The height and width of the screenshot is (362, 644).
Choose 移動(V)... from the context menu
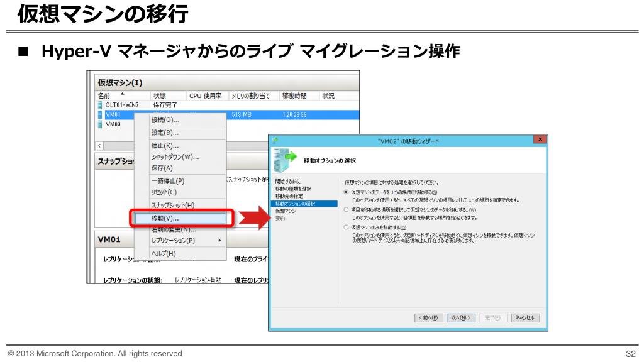pos(180,218)
